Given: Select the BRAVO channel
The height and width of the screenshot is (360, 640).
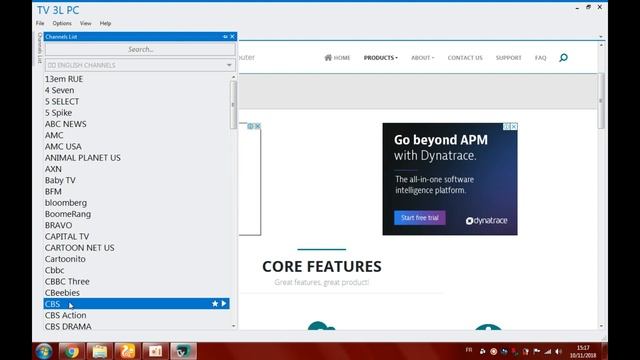Looking at the screenshot, I should (x=136, y=225).
